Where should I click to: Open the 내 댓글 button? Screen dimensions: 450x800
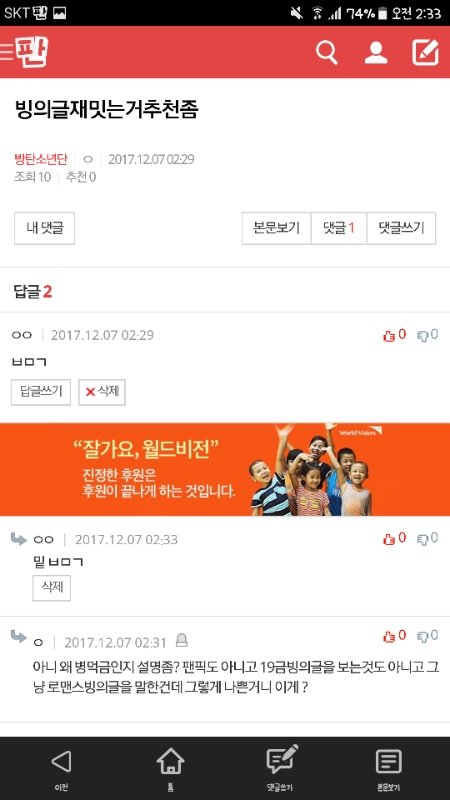(44, 228)
